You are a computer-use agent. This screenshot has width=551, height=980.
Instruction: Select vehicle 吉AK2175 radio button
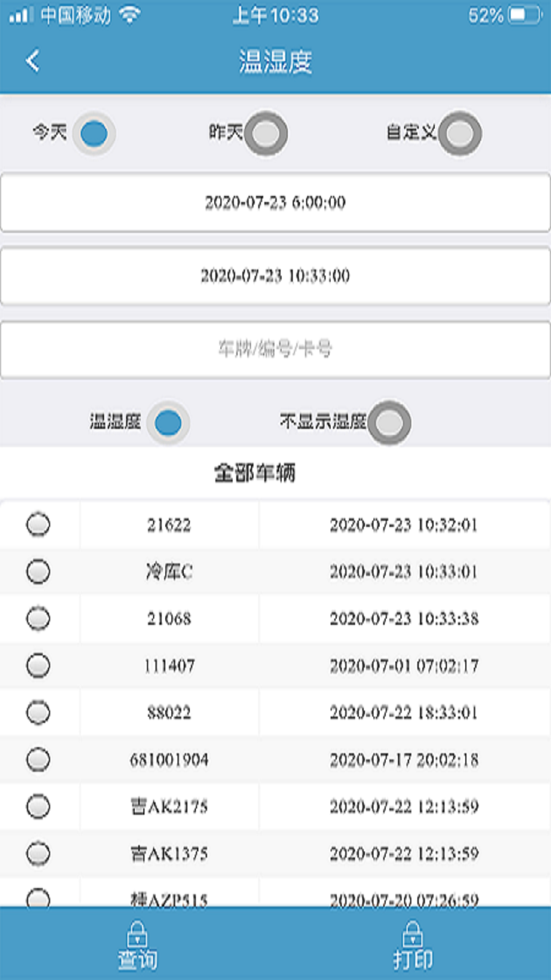(x=38, y=806)
